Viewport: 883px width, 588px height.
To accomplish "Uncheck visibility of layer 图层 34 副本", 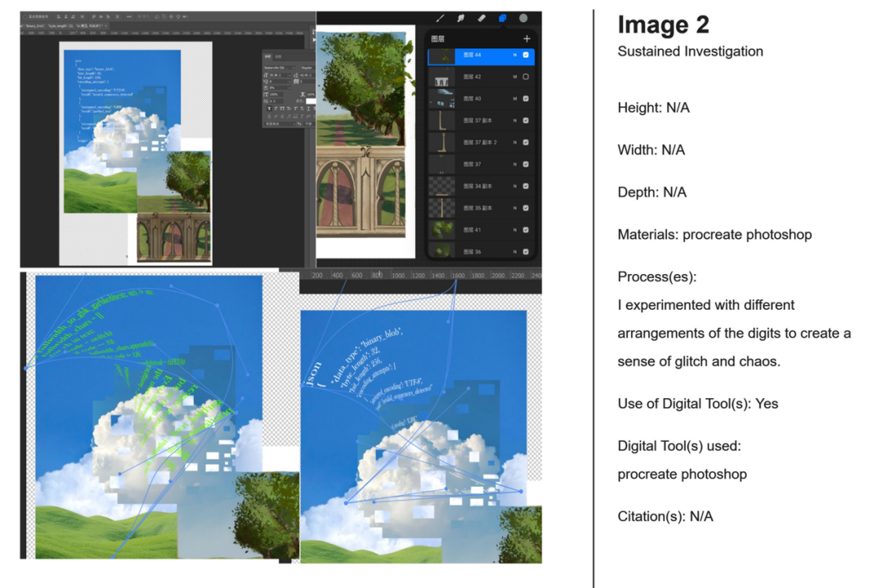I will pyautogui.click(x=526, y=186).
